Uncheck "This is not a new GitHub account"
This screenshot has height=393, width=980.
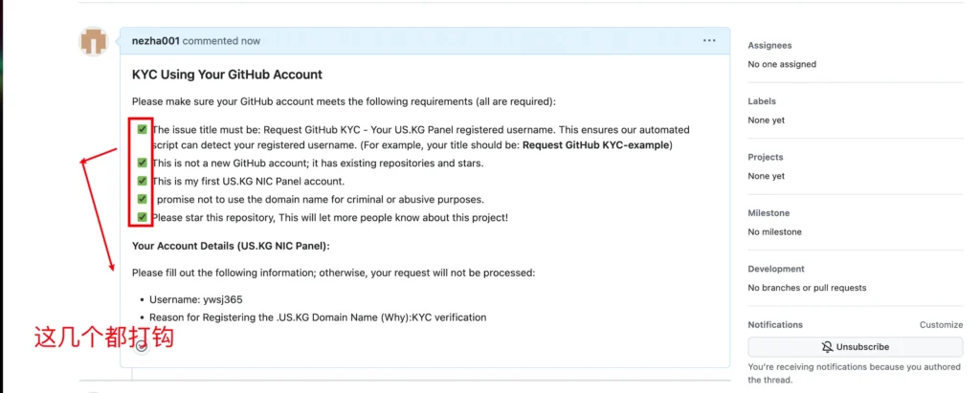tap(142, 163)
